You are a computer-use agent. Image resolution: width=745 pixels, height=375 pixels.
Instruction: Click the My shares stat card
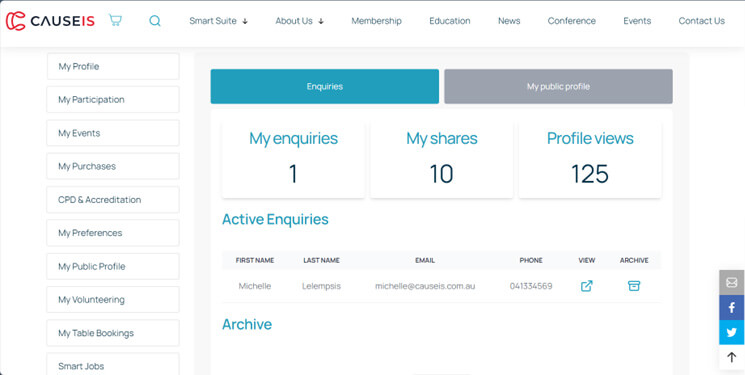441,160
